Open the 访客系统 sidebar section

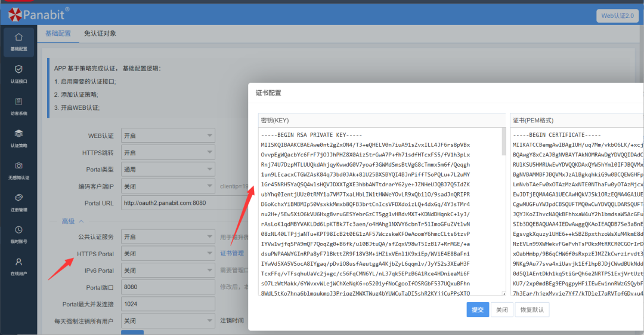click(x=18, y=106)
